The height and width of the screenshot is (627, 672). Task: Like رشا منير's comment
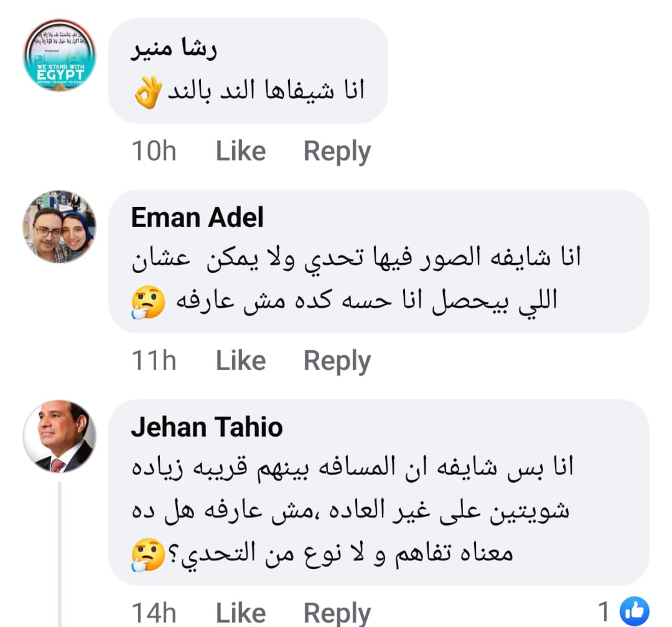coord(240,151)
